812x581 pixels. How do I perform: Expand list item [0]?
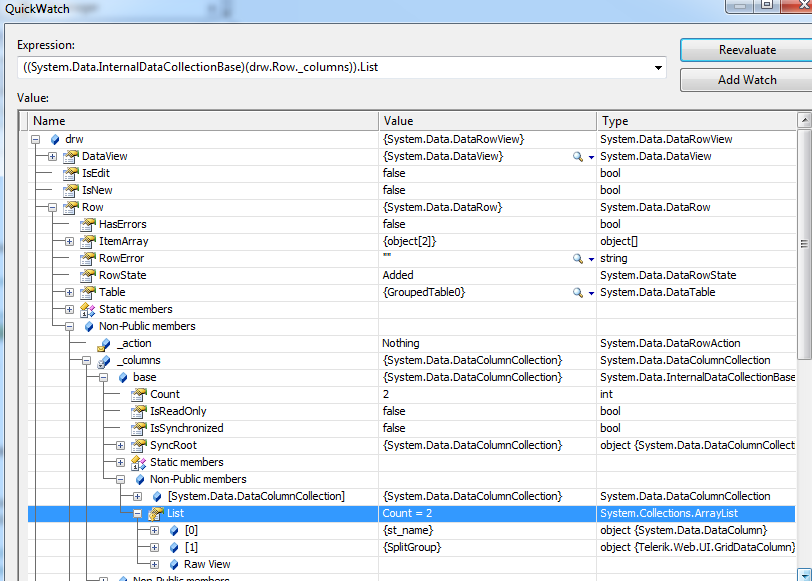pyautogui.click(x=154, y=530)
